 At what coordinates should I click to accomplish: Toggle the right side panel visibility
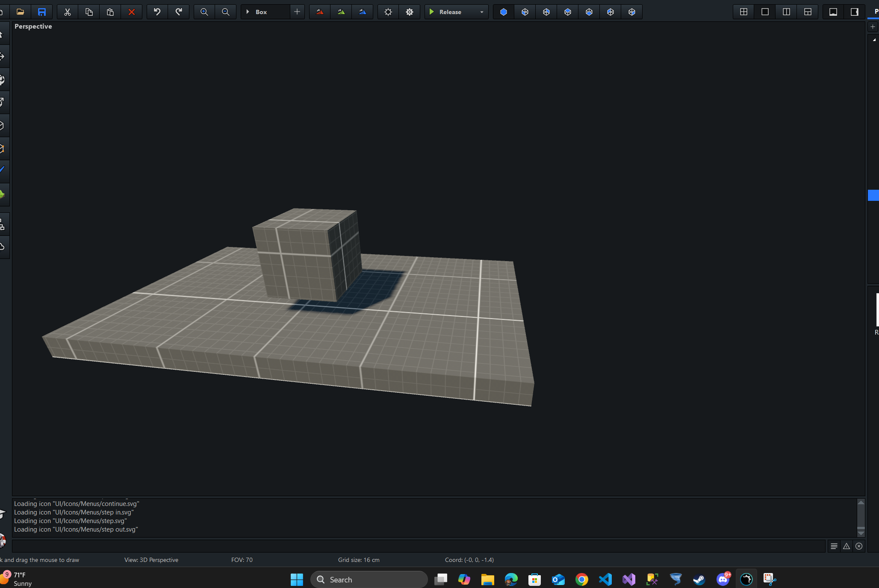[855, 12]
